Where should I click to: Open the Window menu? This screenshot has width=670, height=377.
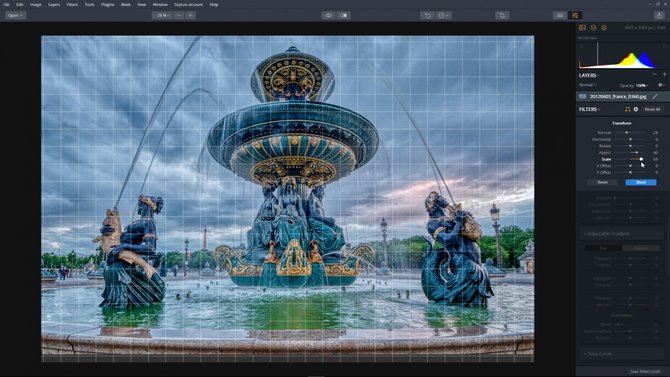(x=160, y=5)
